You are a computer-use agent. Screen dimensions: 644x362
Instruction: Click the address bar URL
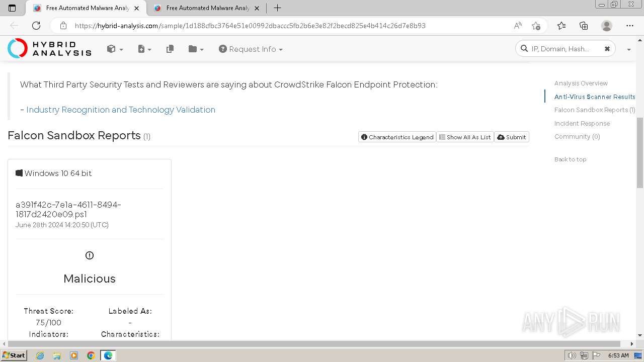tap(250, 26)
